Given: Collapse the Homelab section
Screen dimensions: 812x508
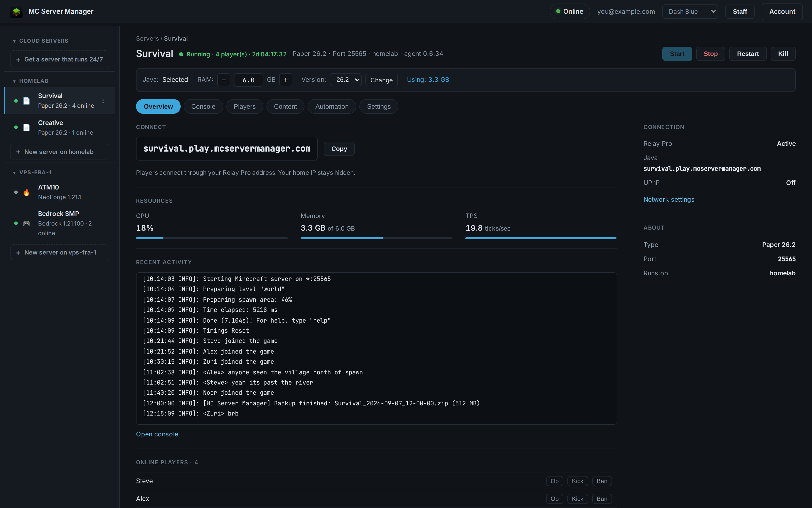Looking at the screenshot, I should 30,81.
